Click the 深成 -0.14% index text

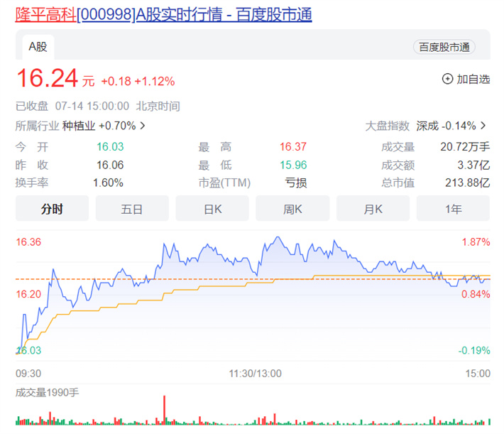point(446,126)
